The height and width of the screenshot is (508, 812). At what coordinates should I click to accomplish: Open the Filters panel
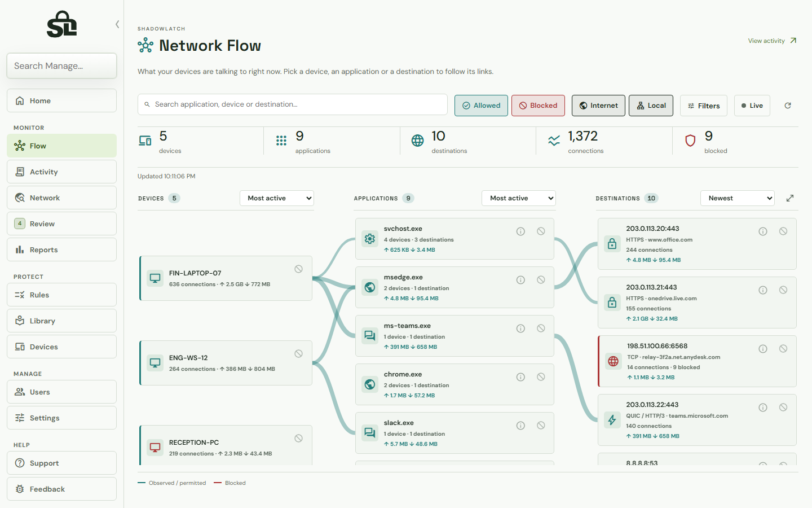click(704, 106)
